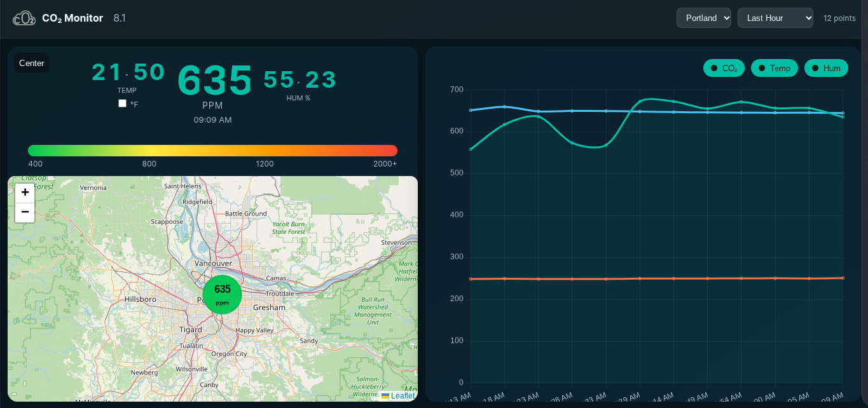Toggle the CO₂ legend chip
868x408 pixels.
pos(724,68)
